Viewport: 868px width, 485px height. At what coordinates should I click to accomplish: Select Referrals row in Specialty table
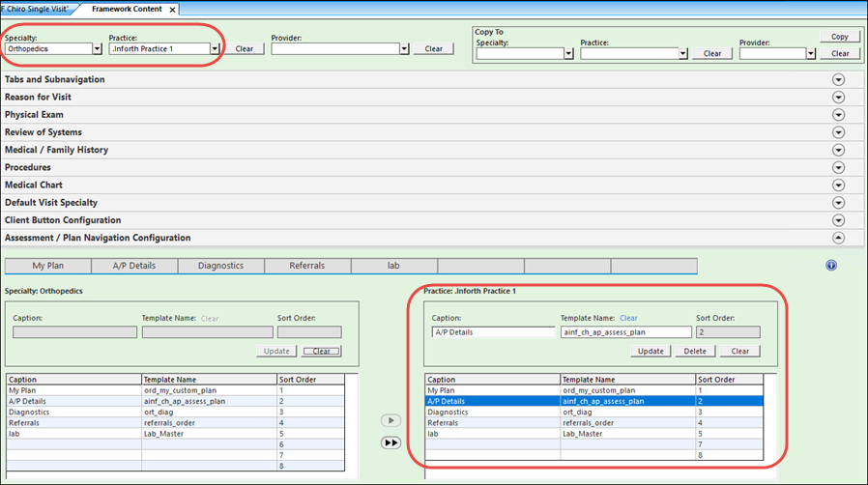tap(176, 423)
